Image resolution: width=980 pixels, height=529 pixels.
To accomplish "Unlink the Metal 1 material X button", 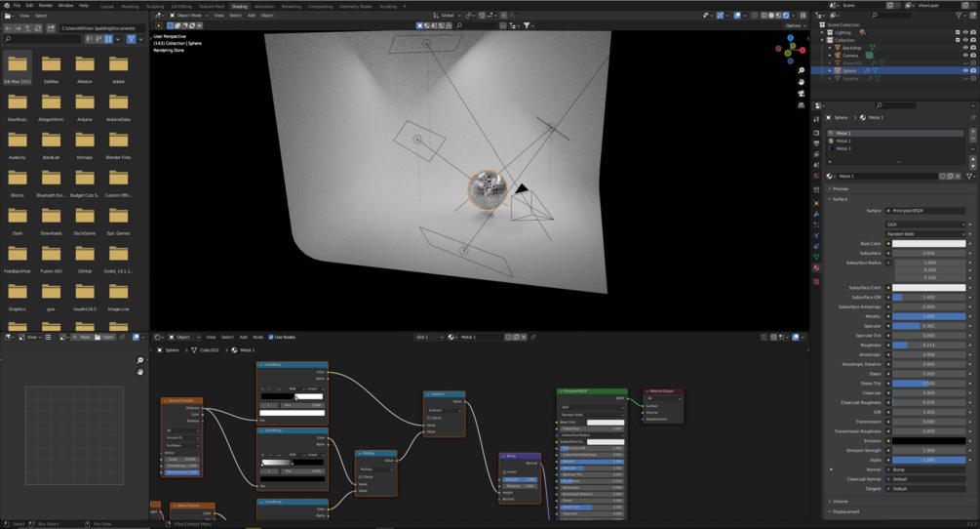I will click(x=958, y=177).
